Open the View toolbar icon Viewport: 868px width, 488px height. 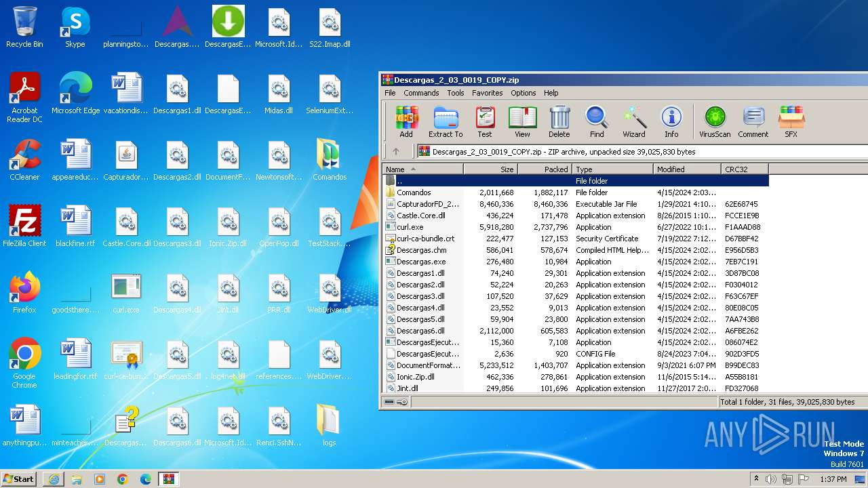coord(522,122)
